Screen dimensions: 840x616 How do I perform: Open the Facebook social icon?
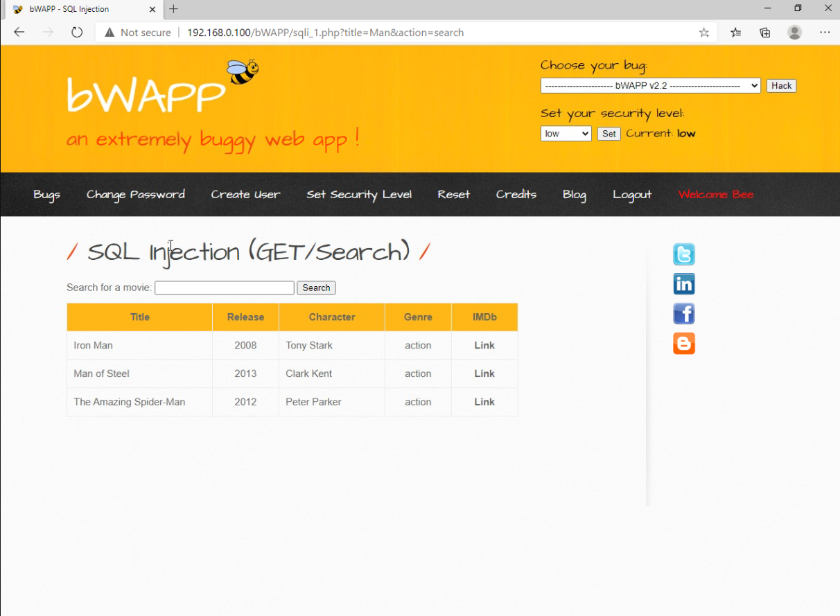[x=683, y=314]
